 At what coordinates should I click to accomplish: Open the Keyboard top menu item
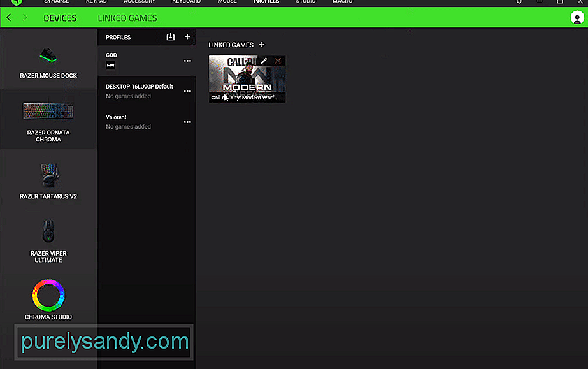point(187,1)
